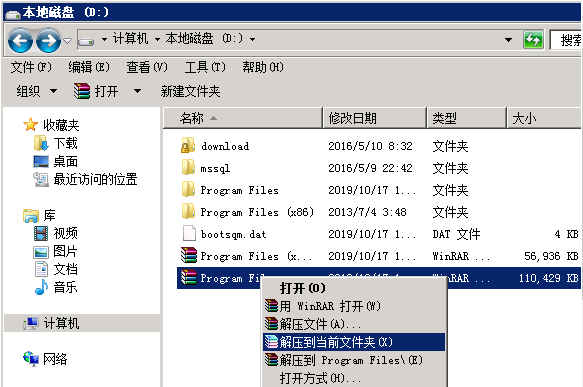Image resolution: width=583 pixels, height=387 pixels.
Task: Select the Program Files (x86) folder icon
Action: (188, 211)
